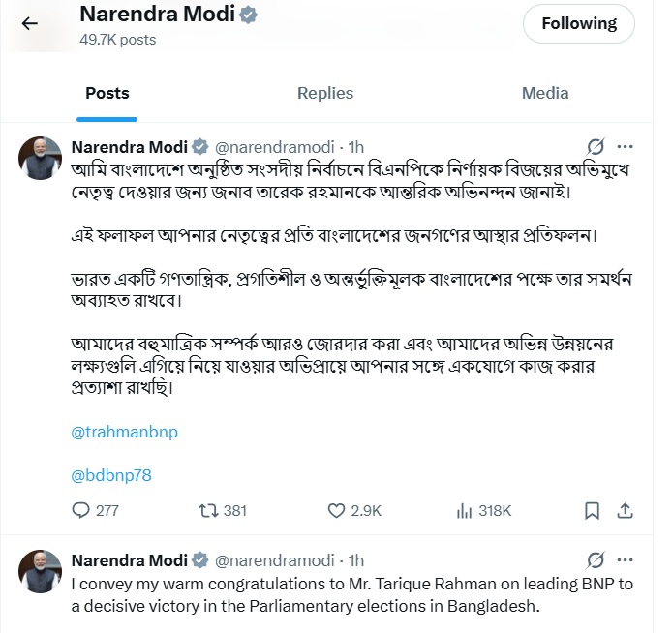Screen dimensions: 672x633
Task: Share the Bengali post
Action: (x=626, y=510)
